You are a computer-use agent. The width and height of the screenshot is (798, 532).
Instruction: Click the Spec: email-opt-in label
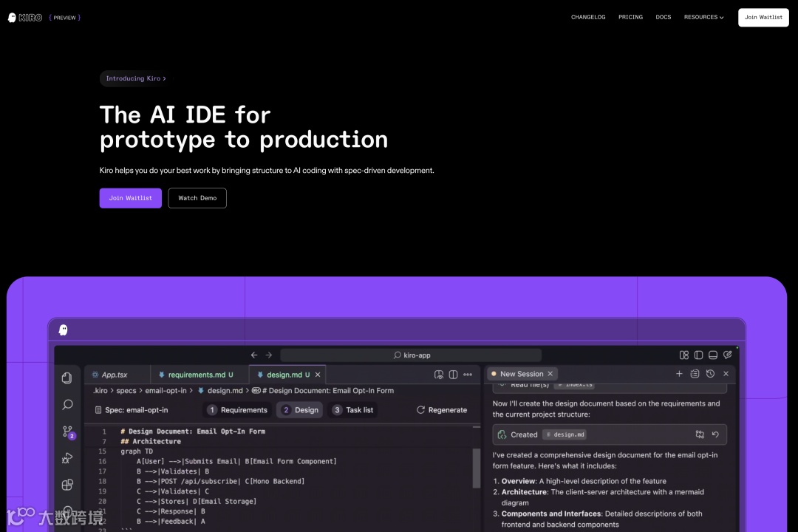point(132,410)
